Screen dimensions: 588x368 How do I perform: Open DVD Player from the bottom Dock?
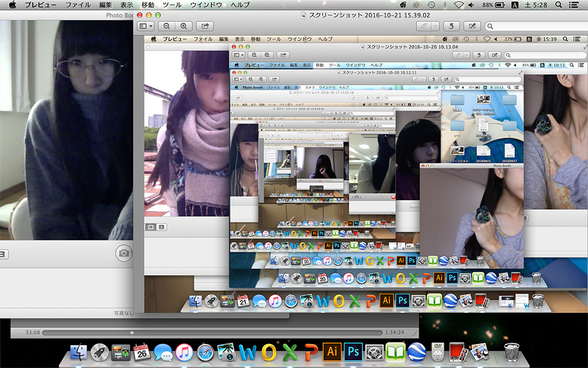click(x=437, y=352)
